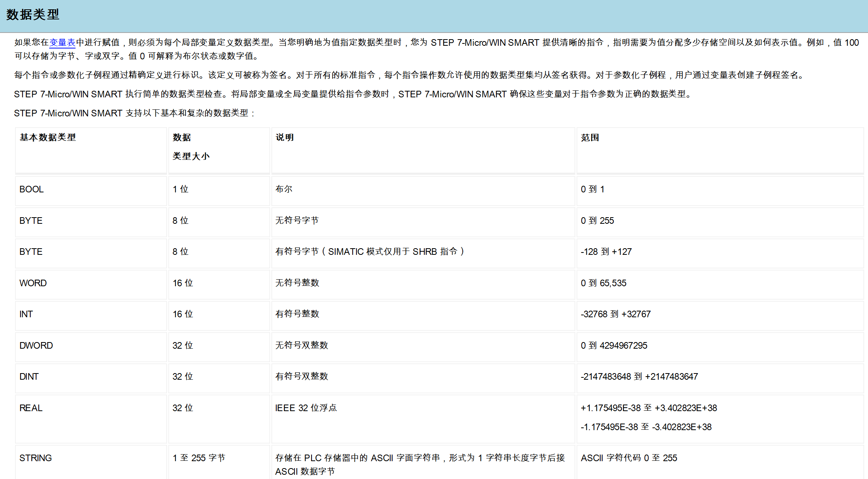The height and width of the screenshot is (479, 868).
Task: Click the 0 到 65,535 range cell
Action: point(603,283)
